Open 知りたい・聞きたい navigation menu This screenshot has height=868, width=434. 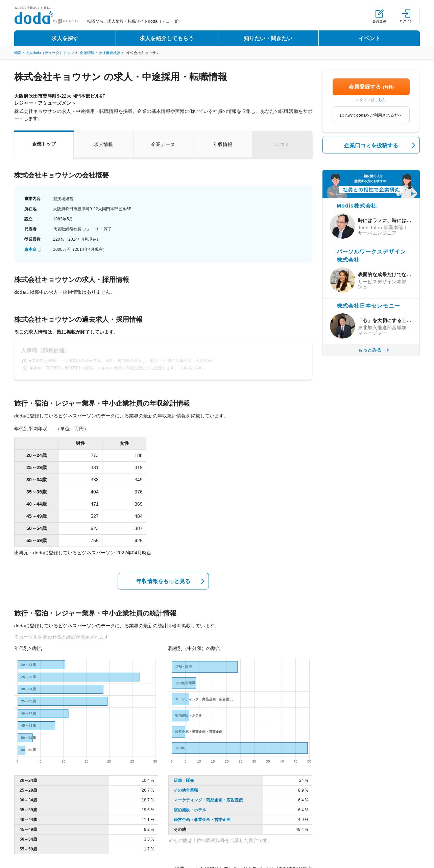(x=268, y=38)
